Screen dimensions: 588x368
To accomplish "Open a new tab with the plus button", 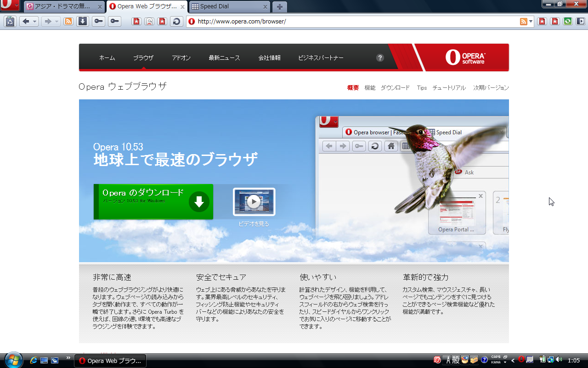I will pyautogui.click(x=279, y=7).
